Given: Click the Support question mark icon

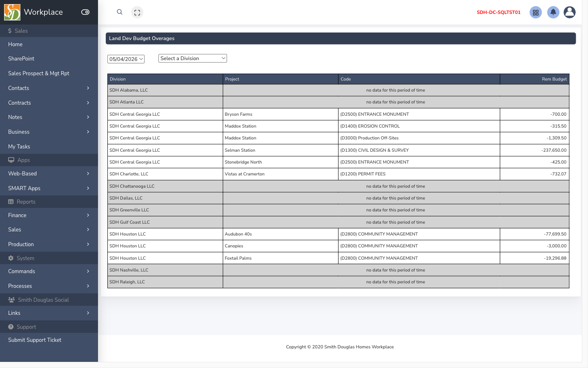Looking at the screenshot, I should tap(11, 327).
